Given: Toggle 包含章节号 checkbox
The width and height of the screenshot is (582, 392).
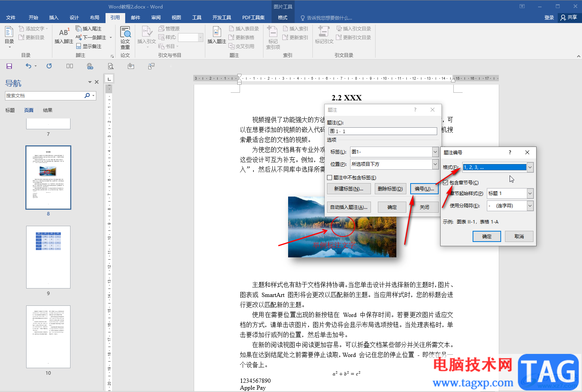Looking at the screenshot, I should 446,183.
